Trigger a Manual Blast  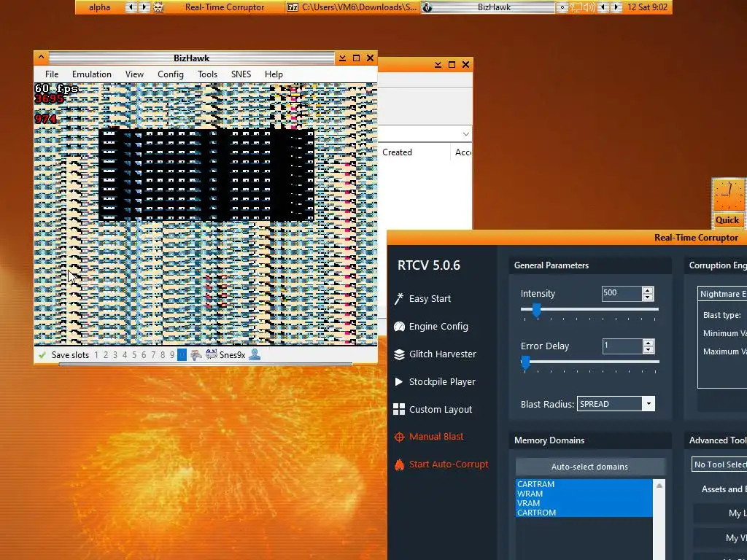pos(429,436)
